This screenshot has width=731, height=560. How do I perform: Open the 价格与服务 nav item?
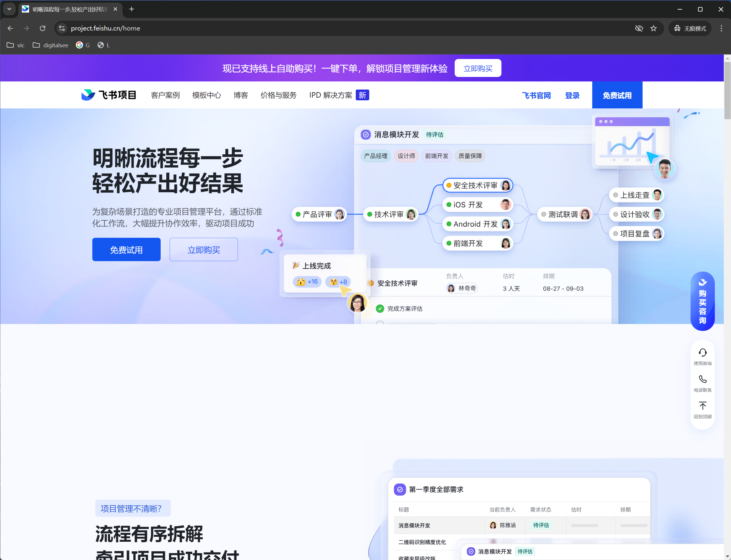pyautogui.click(x=279, y=95)
